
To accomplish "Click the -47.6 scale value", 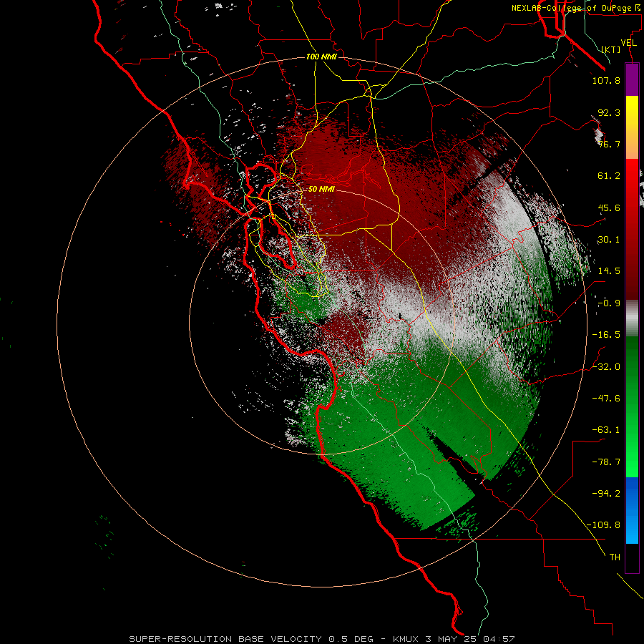I will pos(606,399).
